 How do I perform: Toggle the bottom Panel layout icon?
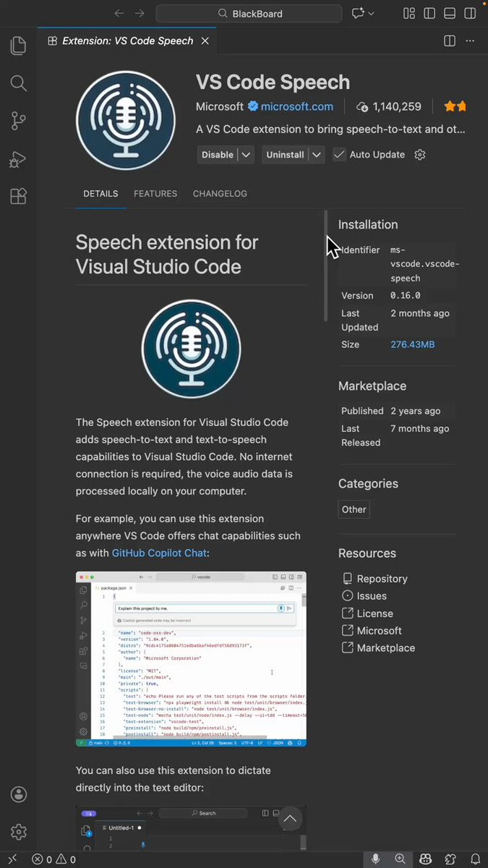[x=450, y=13]
